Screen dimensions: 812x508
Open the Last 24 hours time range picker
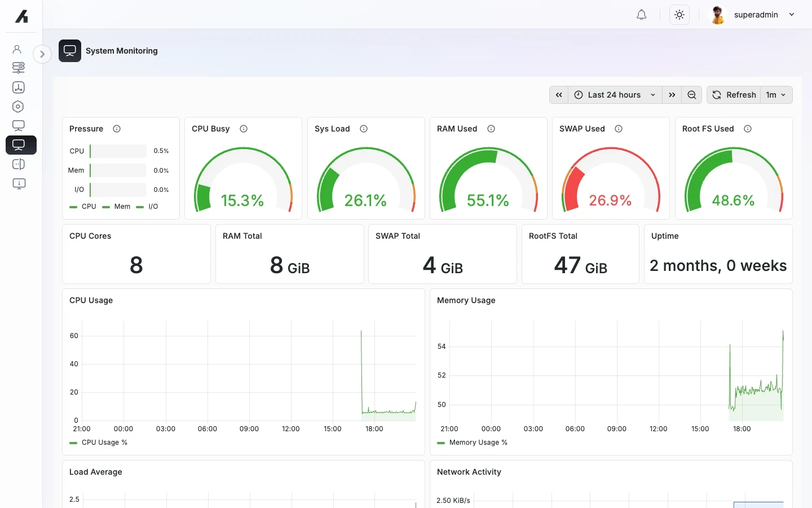pyautogui.click(x=615, y=95)
